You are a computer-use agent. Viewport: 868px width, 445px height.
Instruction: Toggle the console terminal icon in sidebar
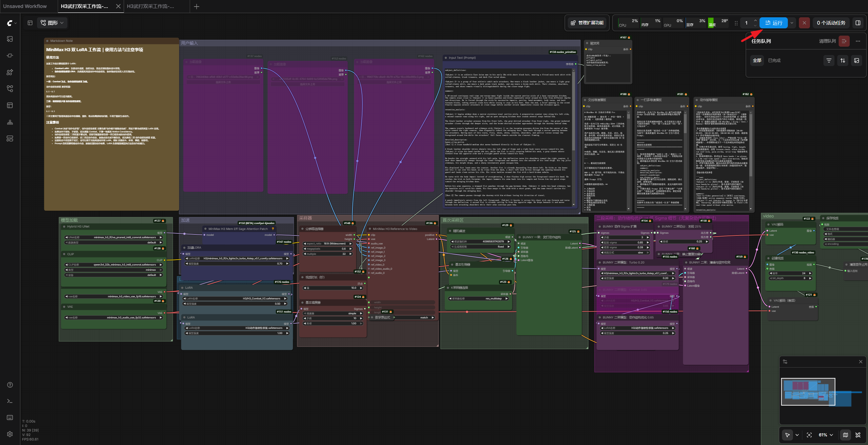10,401
